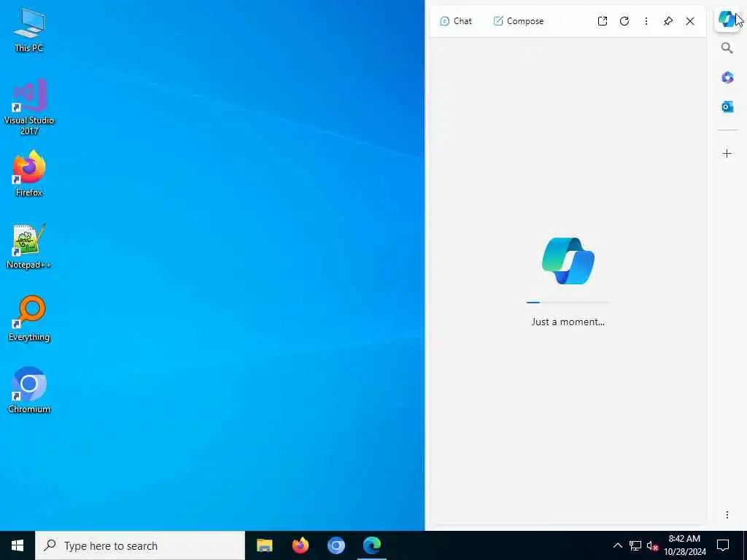The image size is (747, 560).
Task: Select Visual Studio 2017 desktop shortcut
Action: tap(28, 106)
